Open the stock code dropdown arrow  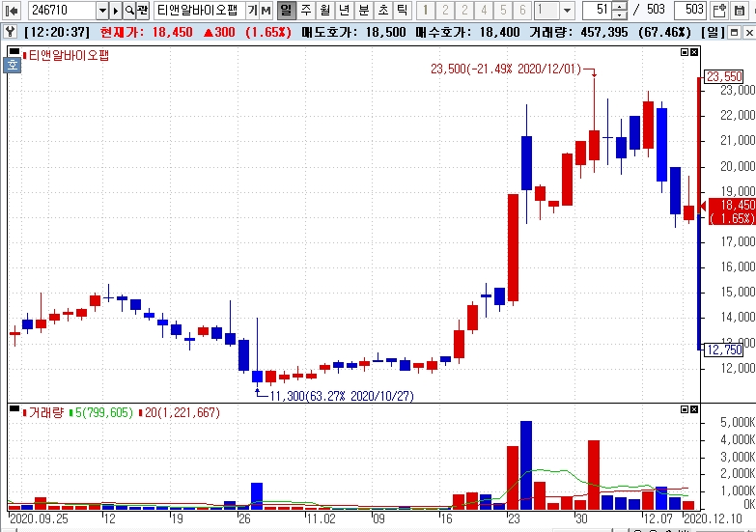click(x=102, y=10)
